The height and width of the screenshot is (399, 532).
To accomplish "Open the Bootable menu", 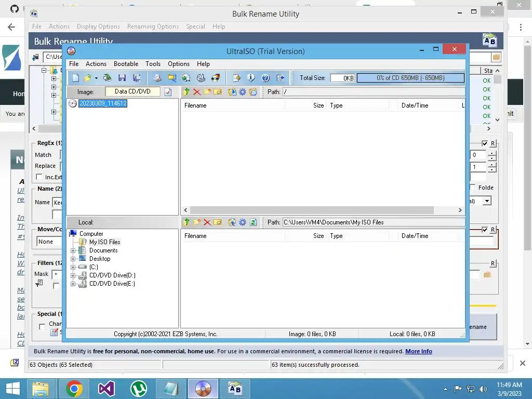I will [x=126, y=64].
